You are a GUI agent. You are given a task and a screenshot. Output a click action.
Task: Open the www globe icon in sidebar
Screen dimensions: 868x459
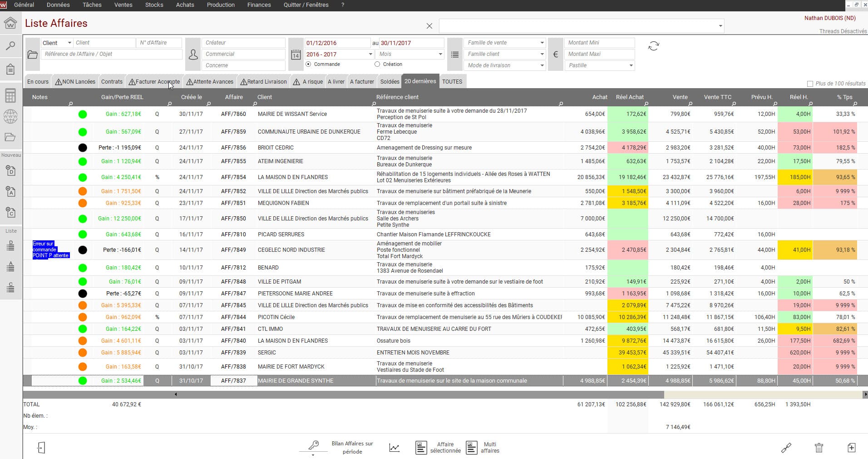[10, 116]
